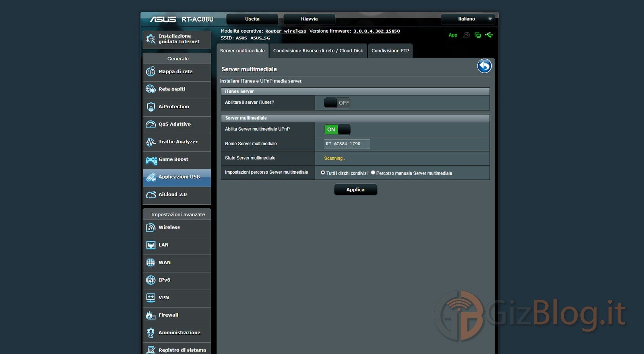Viewport: 644px width, 354px height.
Task: Click the Riavvia reboot button
Action: point(309,19)
